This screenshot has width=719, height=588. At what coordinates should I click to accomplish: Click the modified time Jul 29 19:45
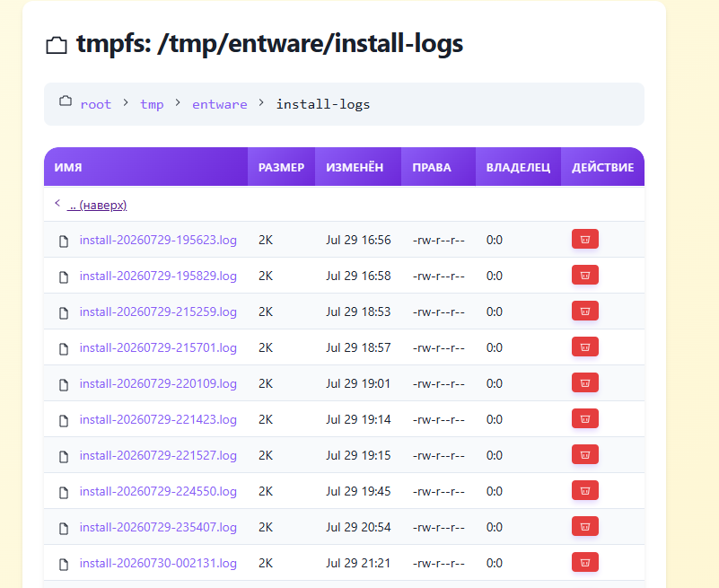click(x=358, y=491)
